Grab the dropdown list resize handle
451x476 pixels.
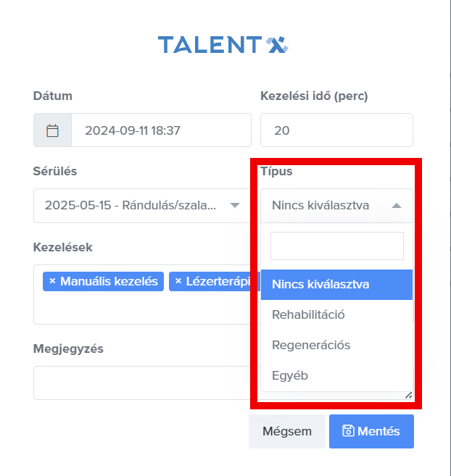(408, 395)
